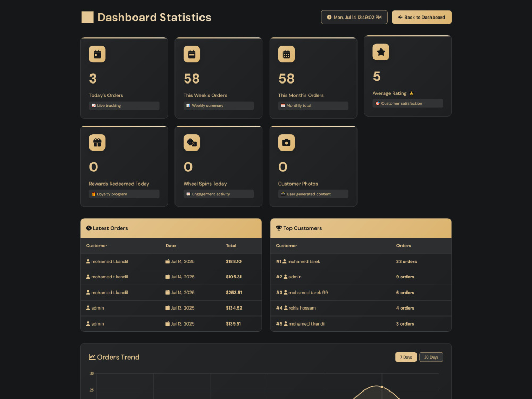Viewport: 532px width, 399px height.
Task: Click the small star beside Average Rating
Action: (412, 93)
